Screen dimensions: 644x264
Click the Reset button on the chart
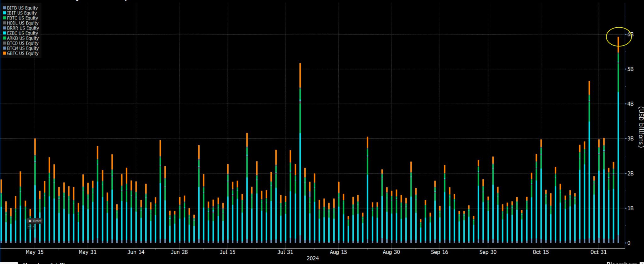click(x=35, y=221)
